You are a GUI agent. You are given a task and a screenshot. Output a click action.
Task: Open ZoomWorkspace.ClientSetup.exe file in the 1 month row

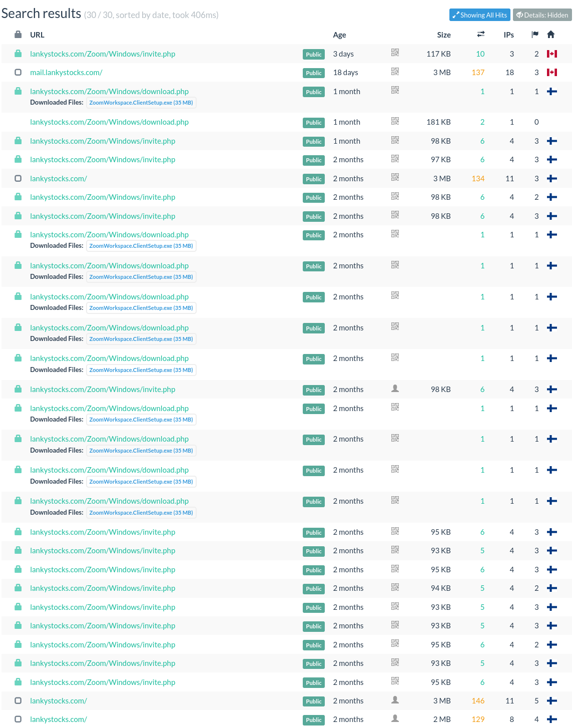click(141, 103)
